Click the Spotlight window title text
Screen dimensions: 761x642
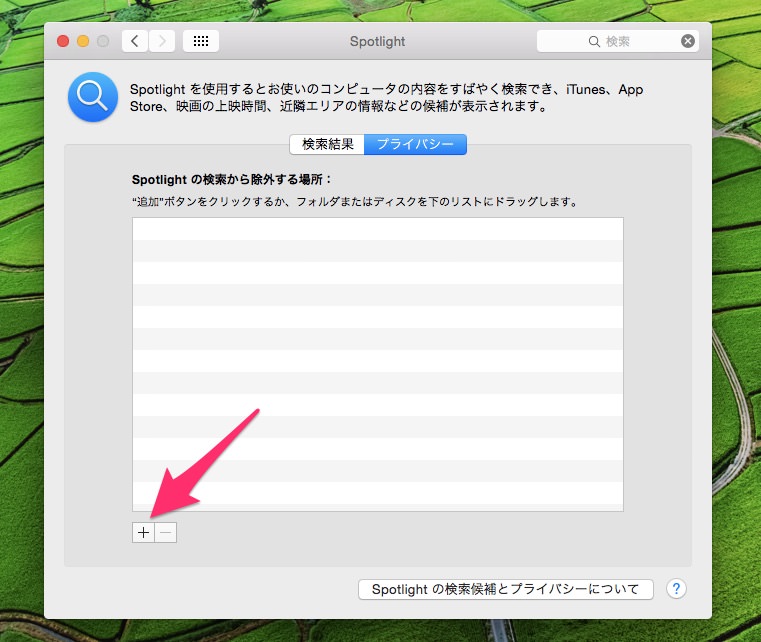[378, 41]
